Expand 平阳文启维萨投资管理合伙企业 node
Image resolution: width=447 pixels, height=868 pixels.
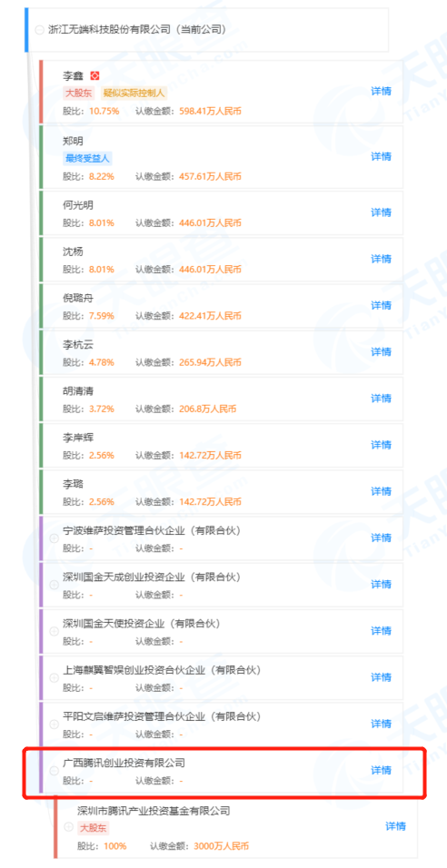tap(55, 725)
